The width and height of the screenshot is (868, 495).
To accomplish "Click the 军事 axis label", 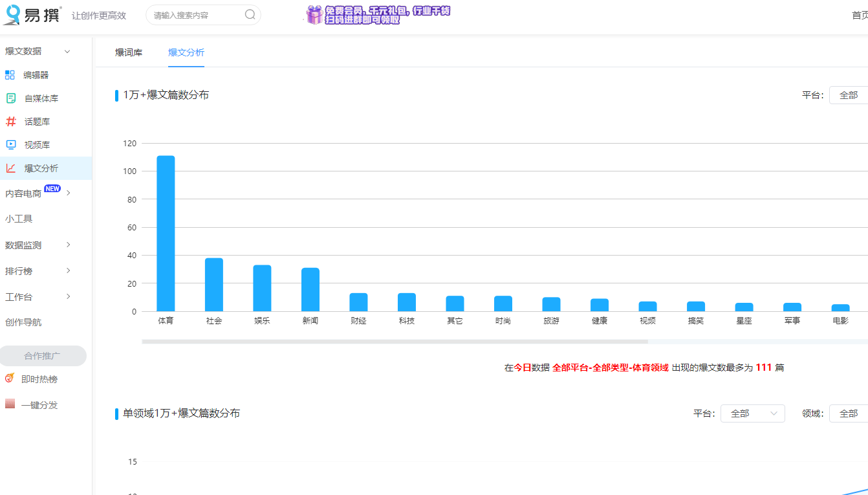I will tap(792, 321).
